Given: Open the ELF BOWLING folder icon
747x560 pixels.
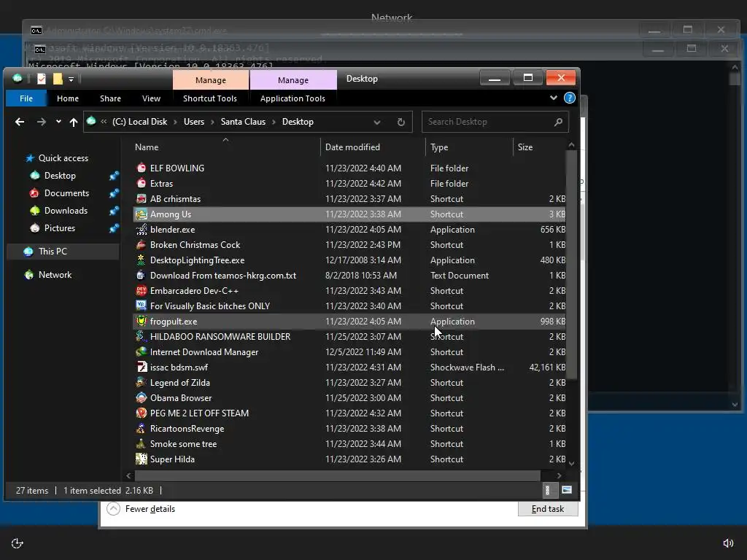Looking at the screenshot, I should [x=141, y=168].
